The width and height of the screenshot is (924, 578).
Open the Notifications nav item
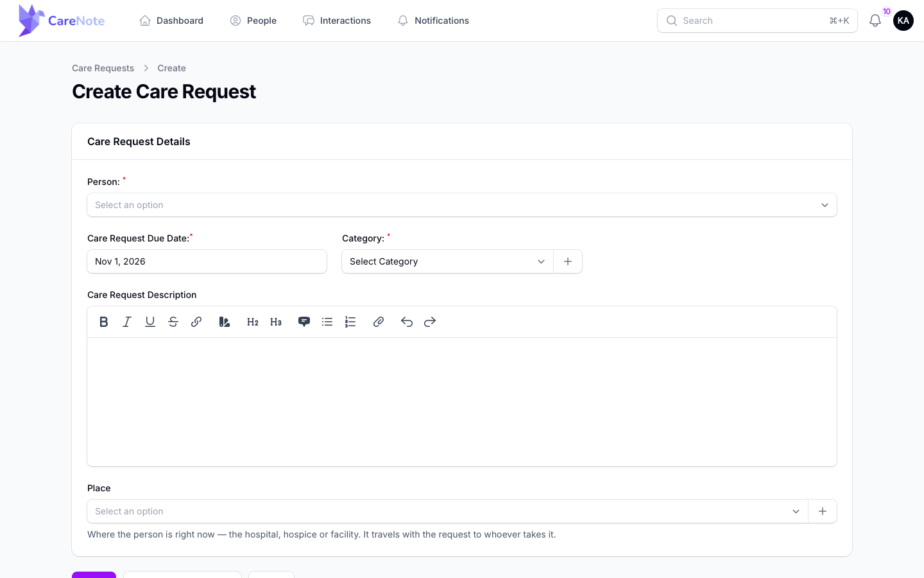[x=433, y=21]
